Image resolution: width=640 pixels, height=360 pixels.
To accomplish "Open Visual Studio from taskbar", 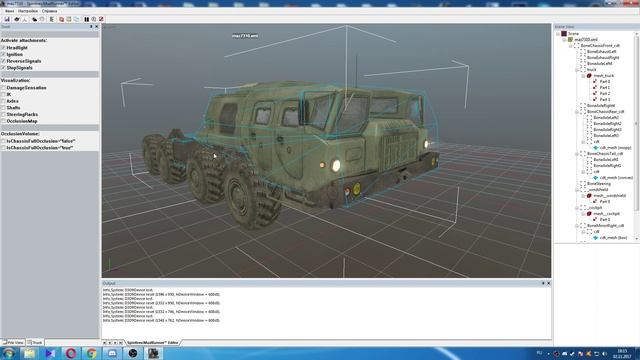I will (50, 353).
